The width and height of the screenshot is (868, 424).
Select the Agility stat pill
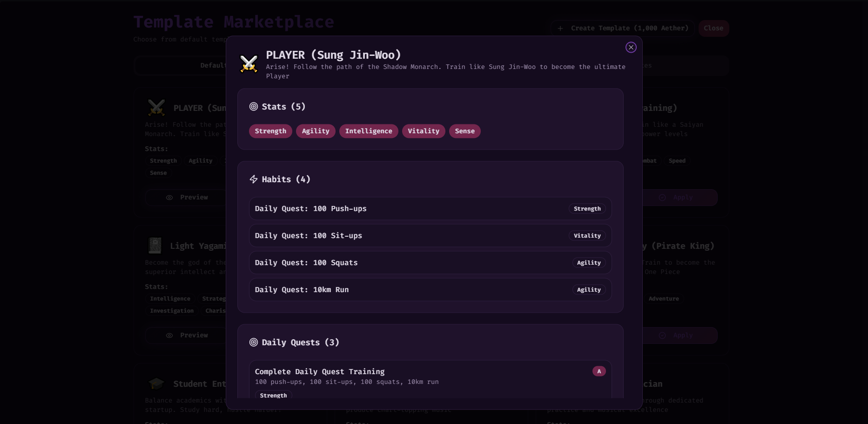pyautogui.click(x=316, y=131)
